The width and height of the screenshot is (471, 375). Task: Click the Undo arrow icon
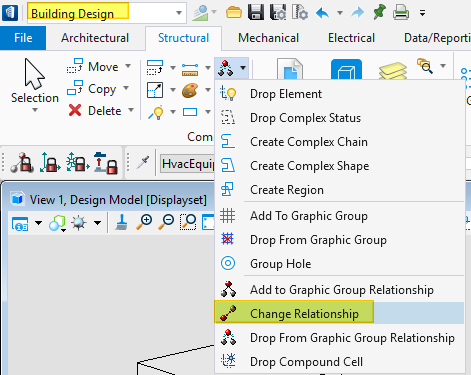(322, 13)
